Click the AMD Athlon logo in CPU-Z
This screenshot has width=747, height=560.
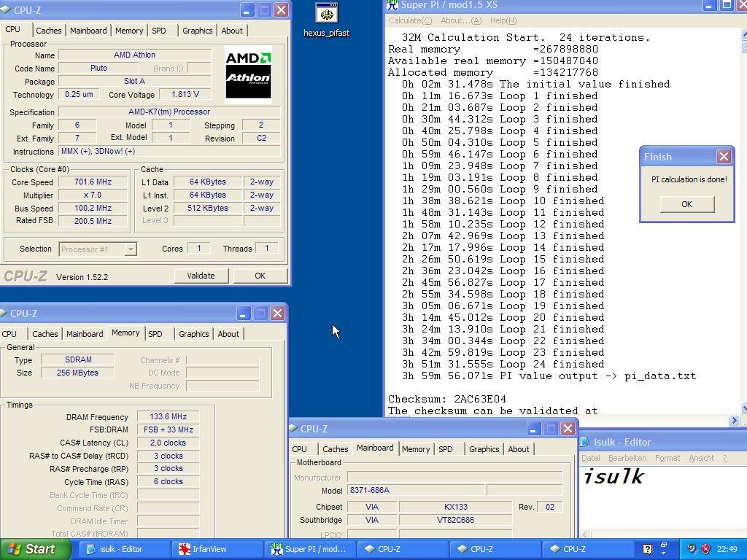coord(248,75)
